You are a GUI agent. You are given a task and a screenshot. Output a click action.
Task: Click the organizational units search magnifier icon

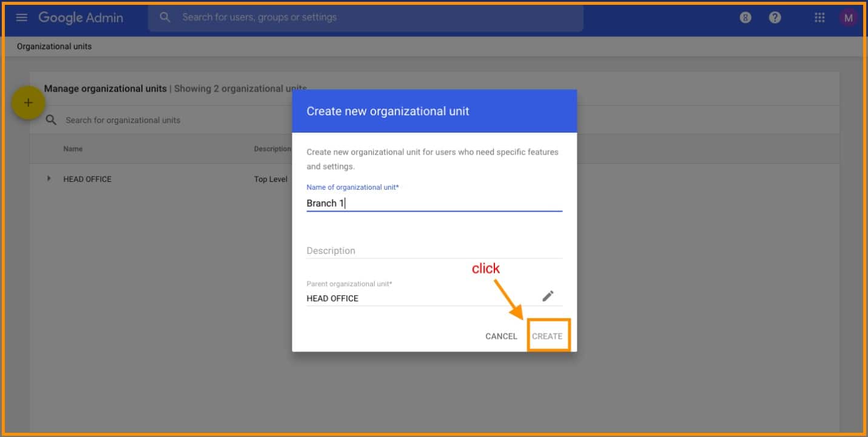click(x=52, y=120)
